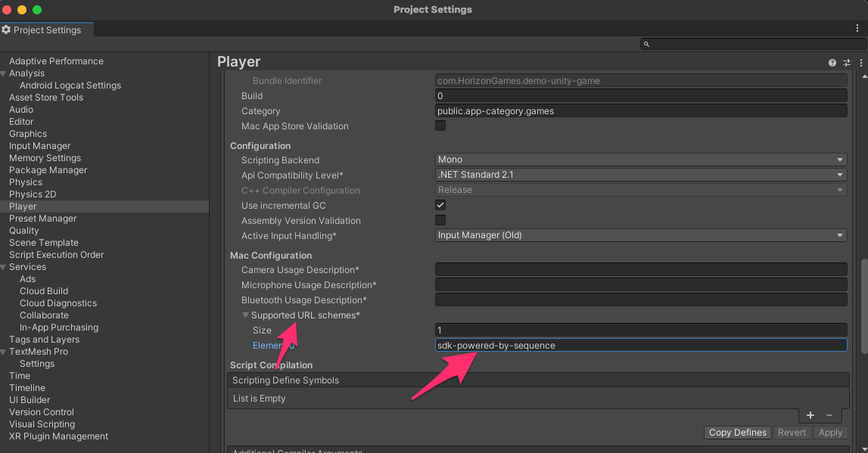Screen dimensions: 868x453
Task: Click the Copy Defines button
Action: point(738,433)
